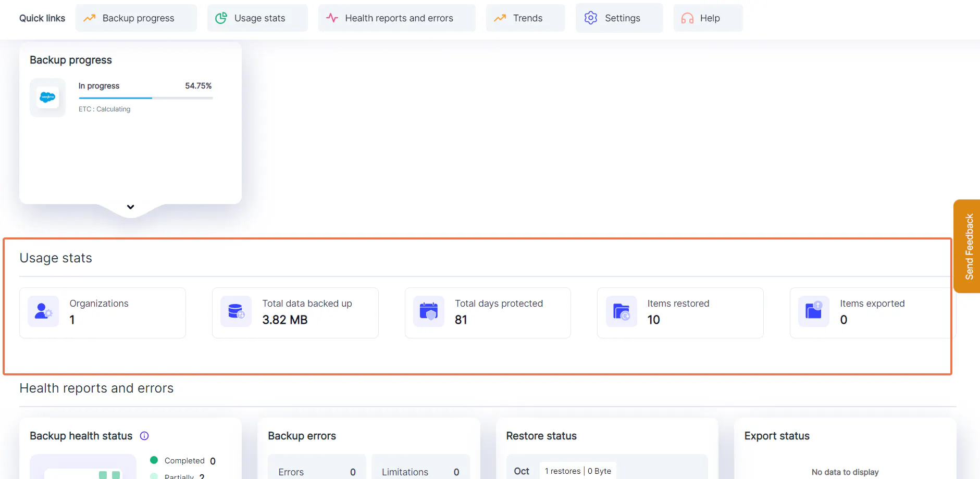Viewport: 980px width, 479px height.
Task: Click the Backup health status info icon
Action: point(144,436)
